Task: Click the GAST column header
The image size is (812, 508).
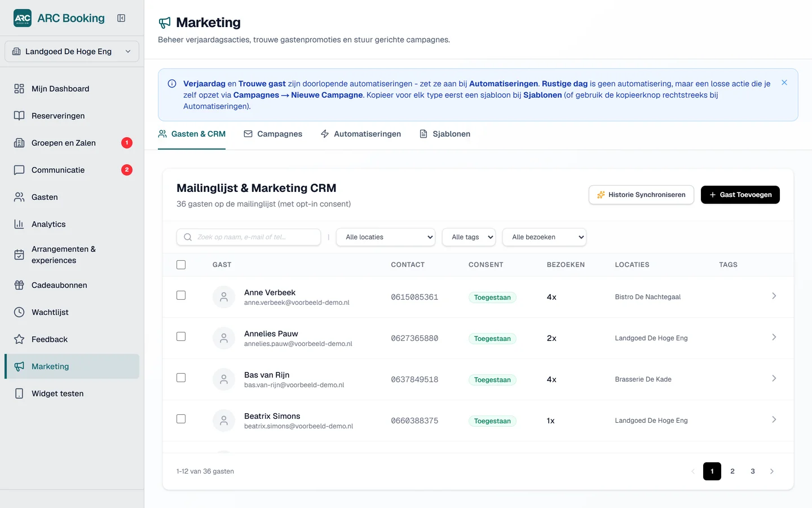Action: coord(222,265)
